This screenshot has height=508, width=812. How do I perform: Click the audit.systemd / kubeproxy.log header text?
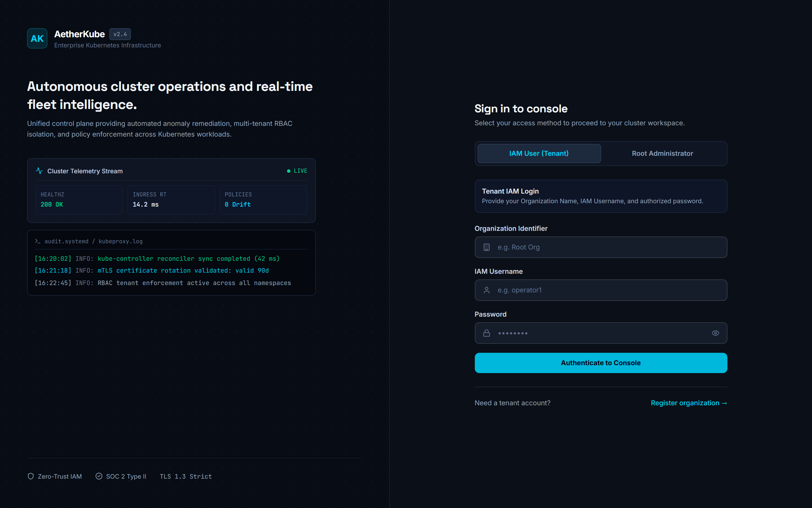(x=94, y=241)
